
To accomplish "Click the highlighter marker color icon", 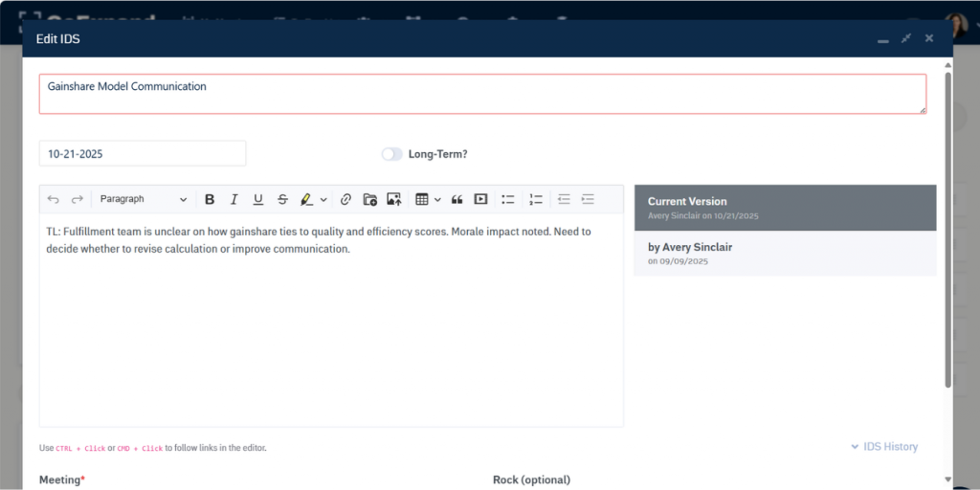I will click(x=306, y=199).
